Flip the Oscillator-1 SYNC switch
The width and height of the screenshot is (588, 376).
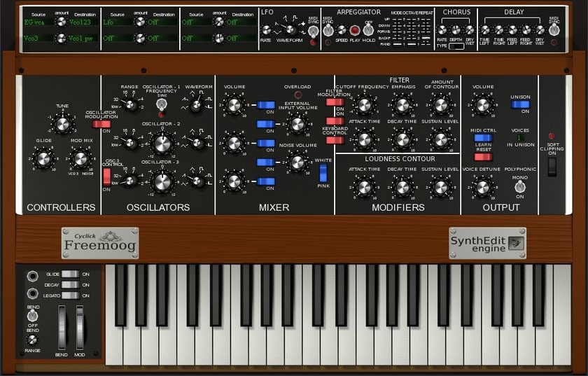tap(162, 105)
